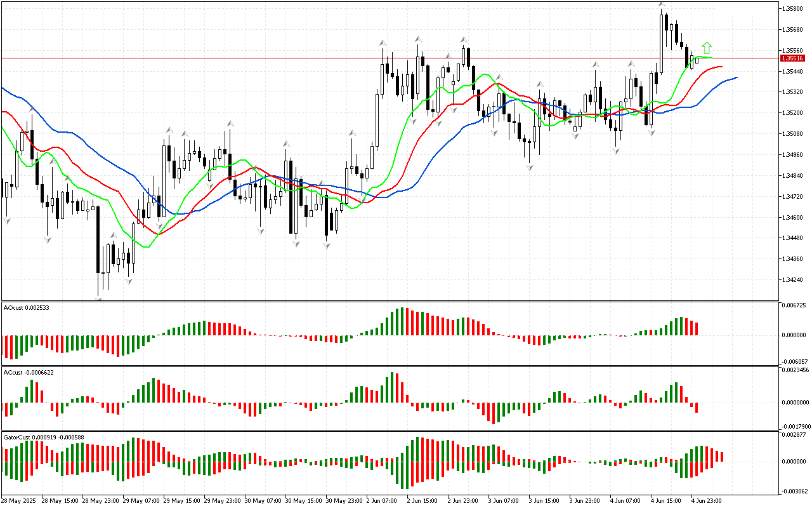
Task: Click the 0.006725 AO scale value
Action: tap(795, 305)
